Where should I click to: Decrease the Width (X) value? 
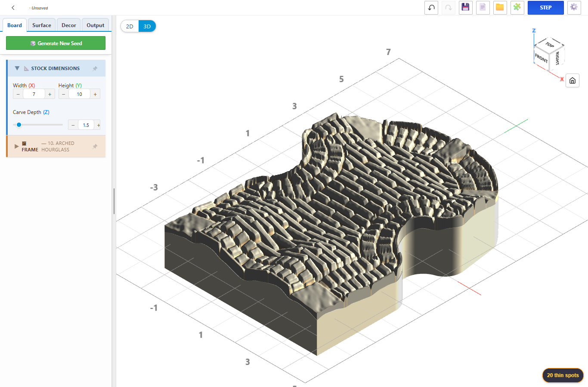tap(18, 94)
